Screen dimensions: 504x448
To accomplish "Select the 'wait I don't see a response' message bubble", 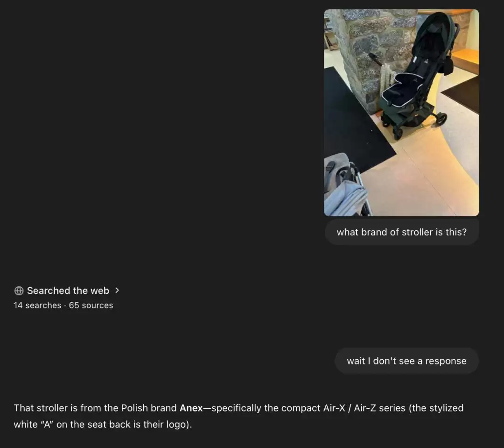I will pyautogui.click(x=406, y=361).
